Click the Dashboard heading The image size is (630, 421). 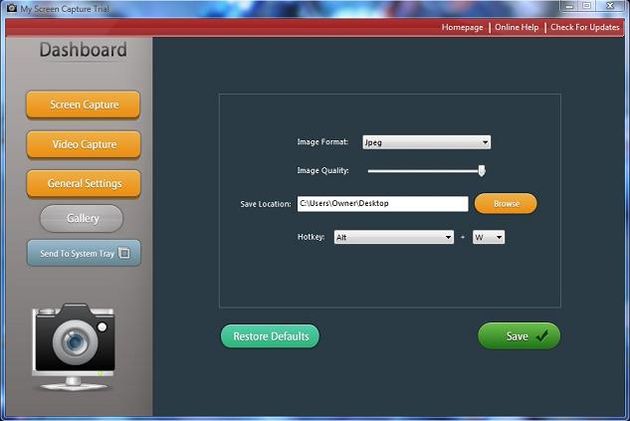[x=83, y=50]
